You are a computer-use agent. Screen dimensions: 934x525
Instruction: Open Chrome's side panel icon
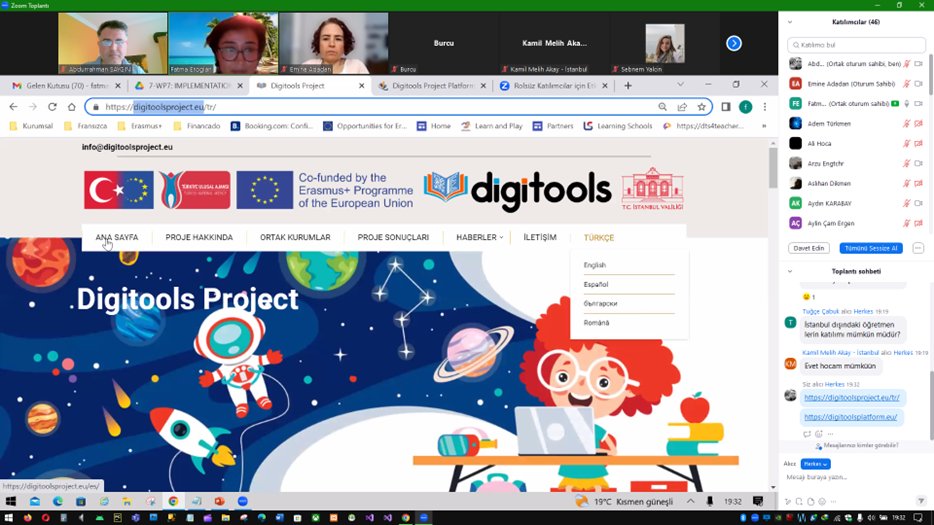(x=726, y=107)
